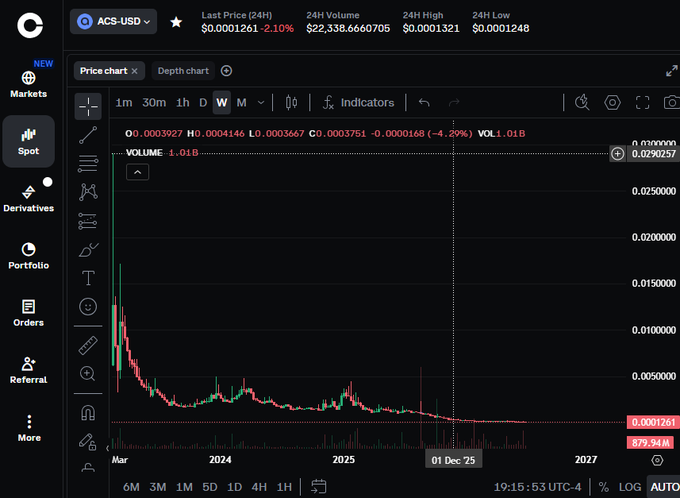Toggle the ACS-USD favorite star
680x498 pixels.
pos(176,22)
